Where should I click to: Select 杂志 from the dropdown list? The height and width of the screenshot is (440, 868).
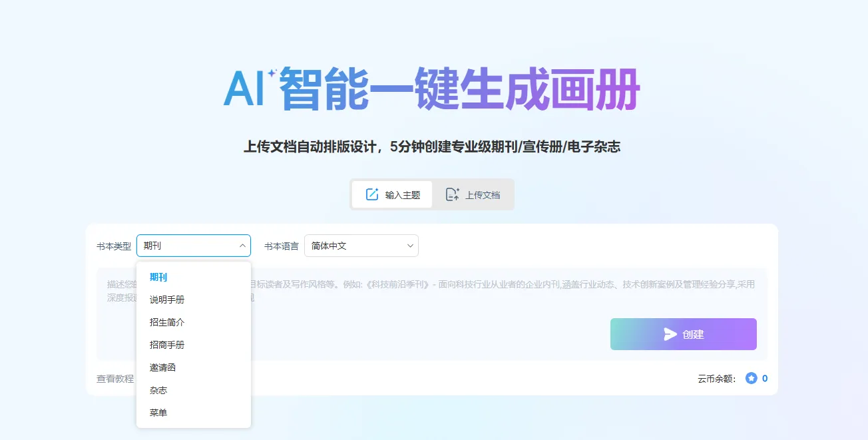coord(158,390)
